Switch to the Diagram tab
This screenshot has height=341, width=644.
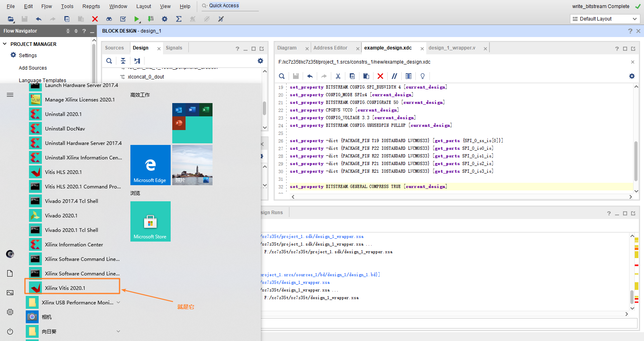coord(287,48)
